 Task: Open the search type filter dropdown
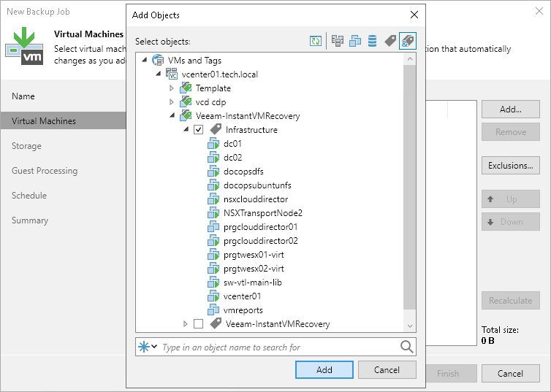(148, 347)
